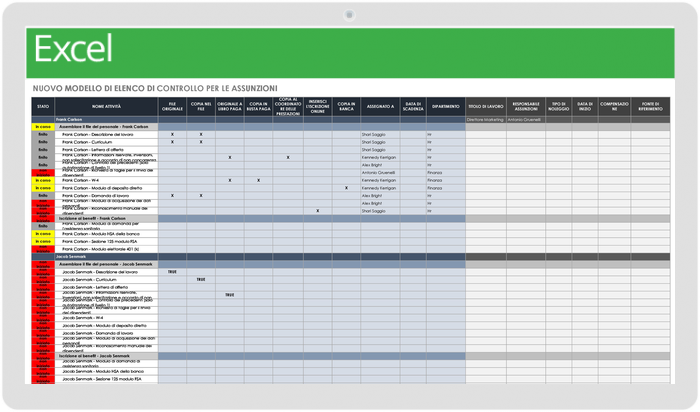The height and width of the screenshot is (412, 700).
Task: Click yellow In corso status for W-4 row
Action: [43, 180]
